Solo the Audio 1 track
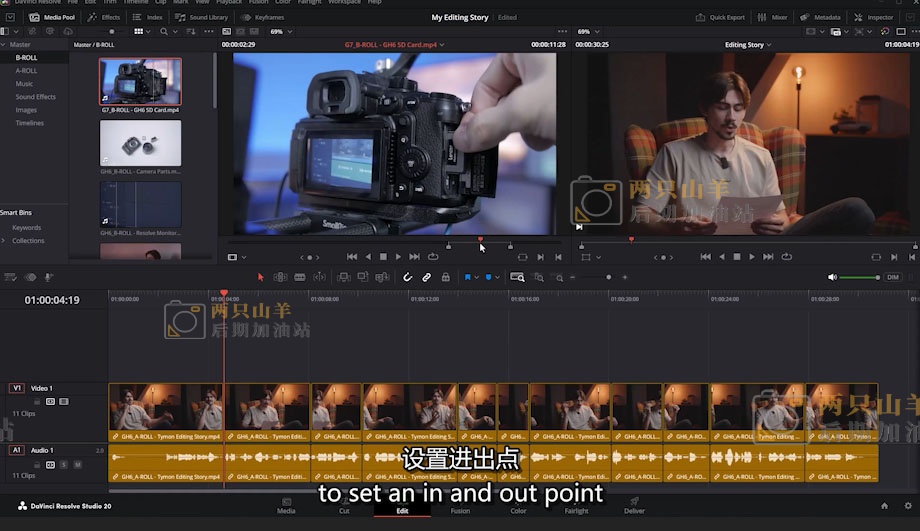Viewport: 920px width, 531px height. click(x=64, y=464)
